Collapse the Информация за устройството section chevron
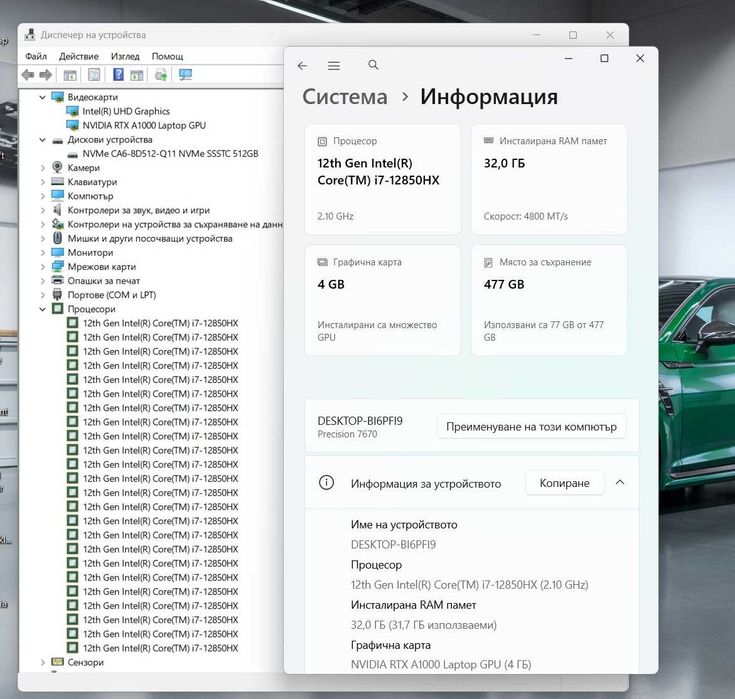 tap(620, 482)
